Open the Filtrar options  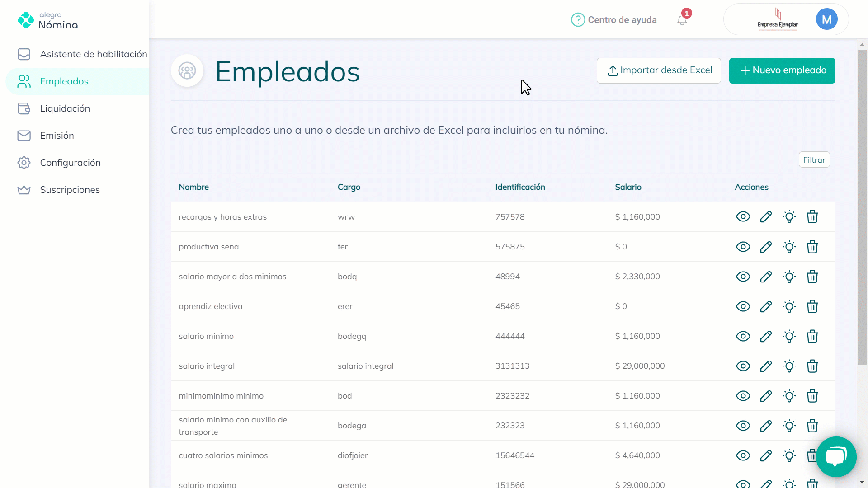(x=814, y=160)
